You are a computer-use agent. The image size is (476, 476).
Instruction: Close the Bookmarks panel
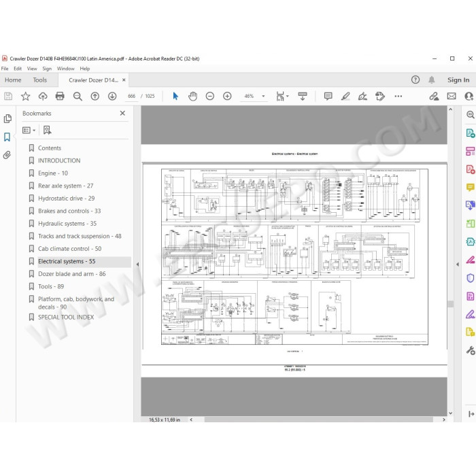tap(122, 114)
